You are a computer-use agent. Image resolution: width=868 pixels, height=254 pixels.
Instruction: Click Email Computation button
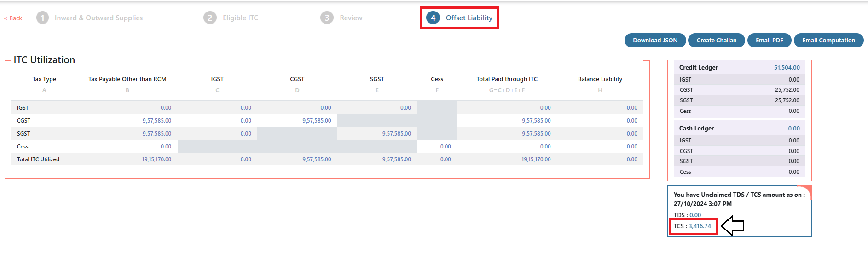tap(828, 41)
